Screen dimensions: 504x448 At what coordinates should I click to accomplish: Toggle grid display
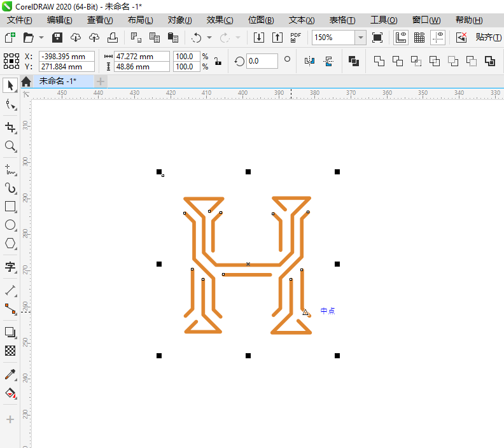[419, 38]
